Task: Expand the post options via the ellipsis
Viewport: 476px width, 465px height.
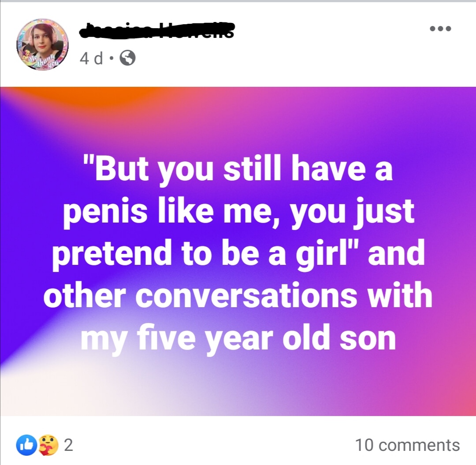Action: click(x=441, y=29)
